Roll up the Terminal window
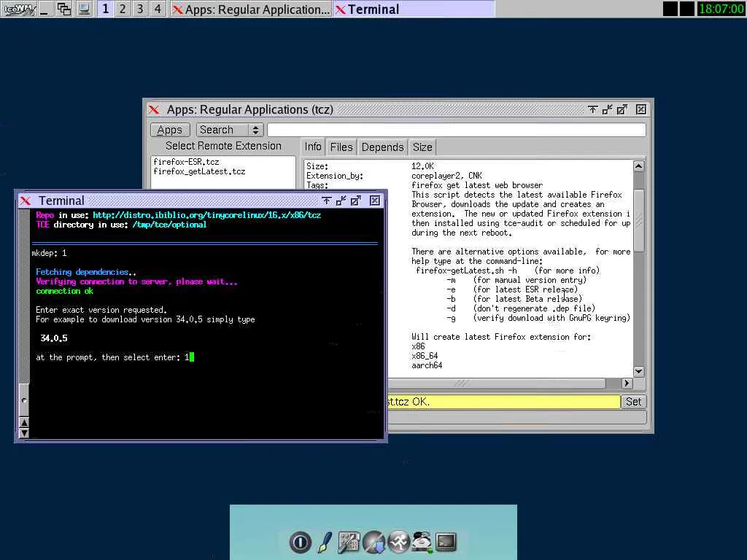The height and width of the screenshot is (560, 747). 326,201
